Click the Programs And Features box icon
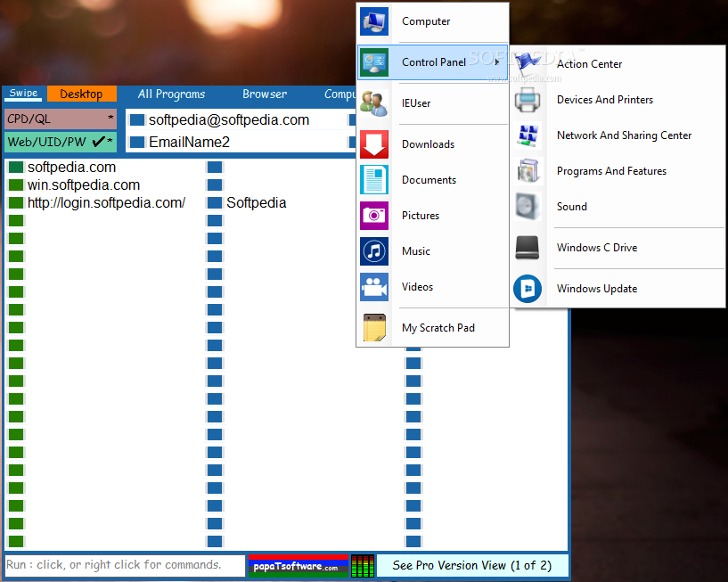The image size is (728, 582). 528,171
